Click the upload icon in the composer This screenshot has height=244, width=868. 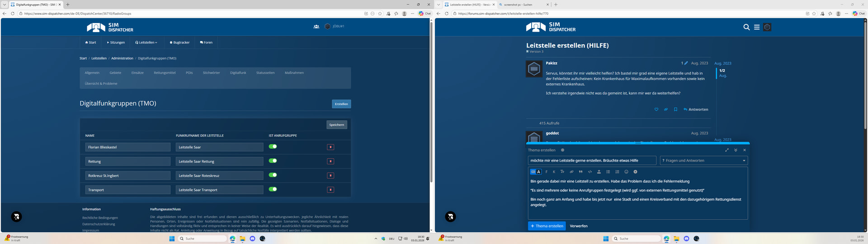click(x=599, y=172)
